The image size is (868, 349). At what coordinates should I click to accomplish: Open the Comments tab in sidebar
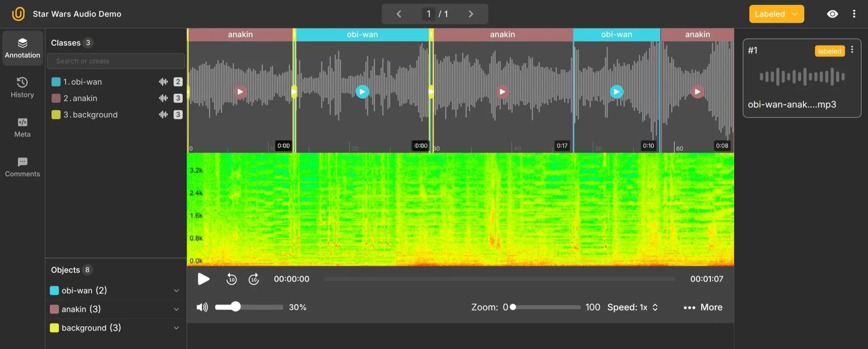point(23,167)
